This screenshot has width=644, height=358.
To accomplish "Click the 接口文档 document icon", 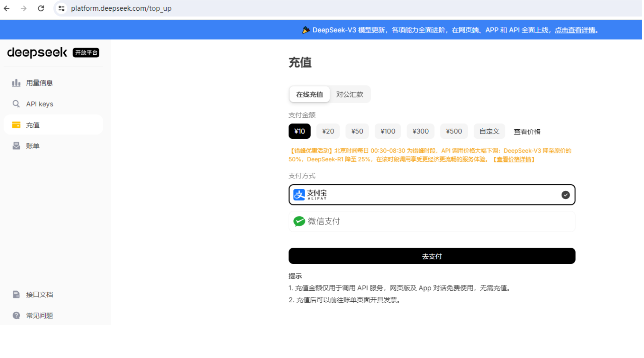I will 16,294.
